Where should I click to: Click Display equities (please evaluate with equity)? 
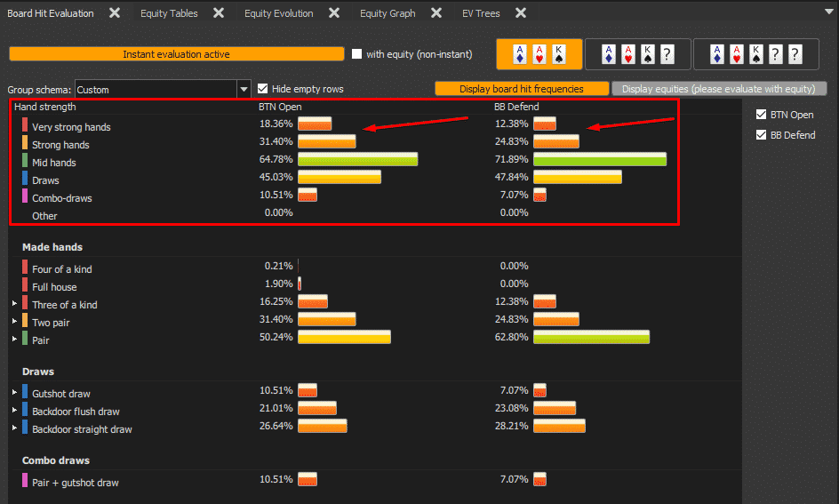point(719,89)
